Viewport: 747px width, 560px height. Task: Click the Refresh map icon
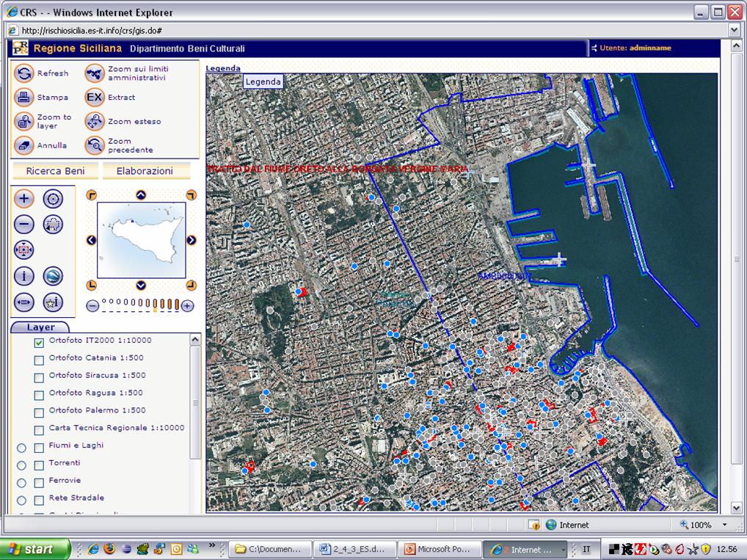coord(25,73)
